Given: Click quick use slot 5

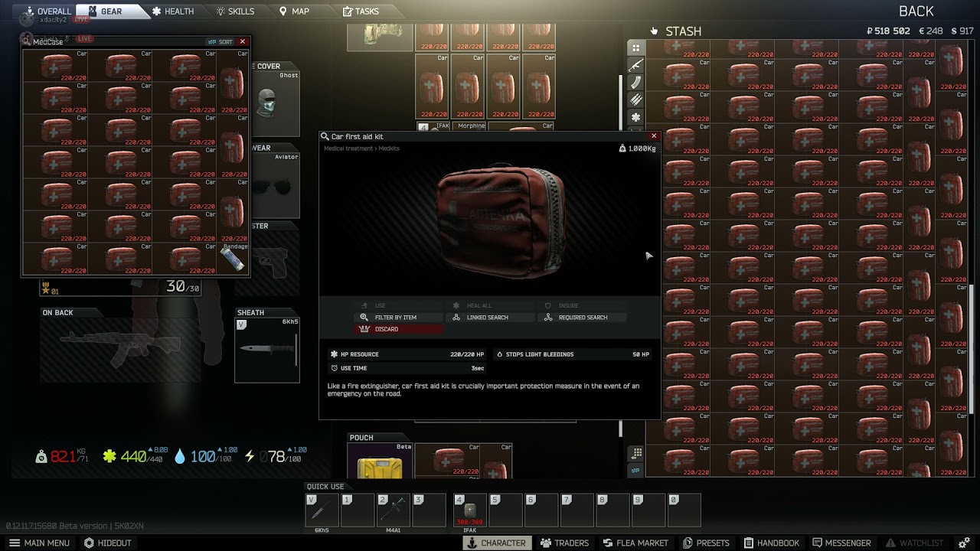Looking at the screenshot, I should coord(505,510).
